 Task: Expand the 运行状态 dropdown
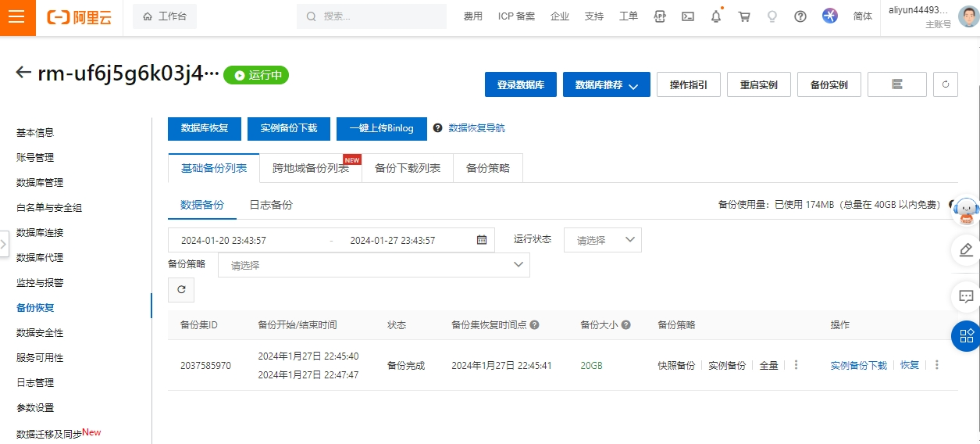pyautogui.click(x=603, y=240)
